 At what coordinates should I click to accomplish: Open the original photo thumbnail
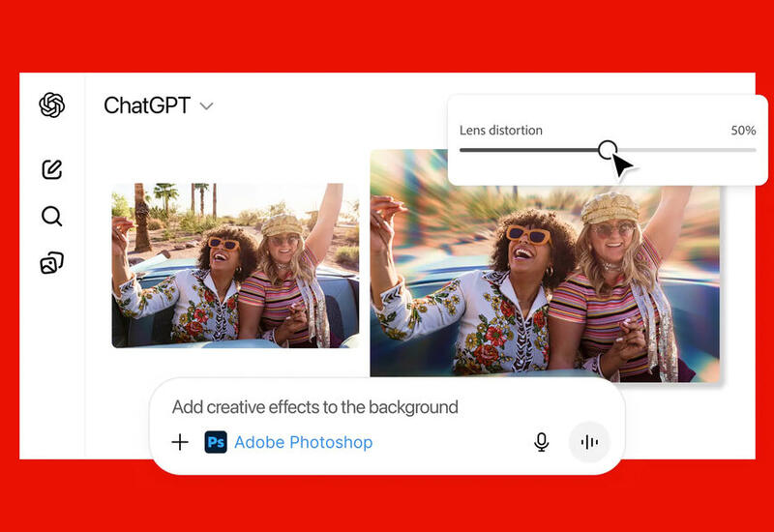235,265
